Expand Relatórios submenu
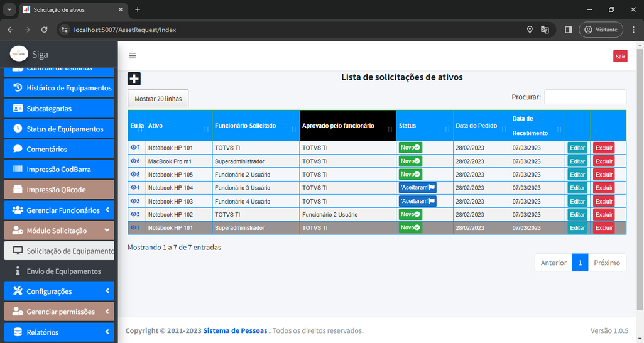The image size is (644, 343). tap(107, 332)
